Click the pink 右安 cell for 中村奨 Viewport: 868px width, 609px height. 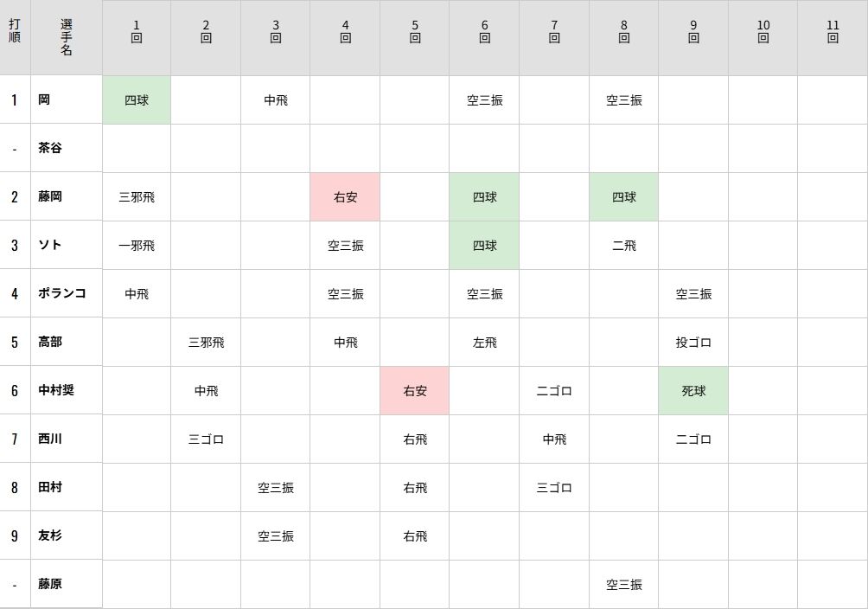[415, 391]
